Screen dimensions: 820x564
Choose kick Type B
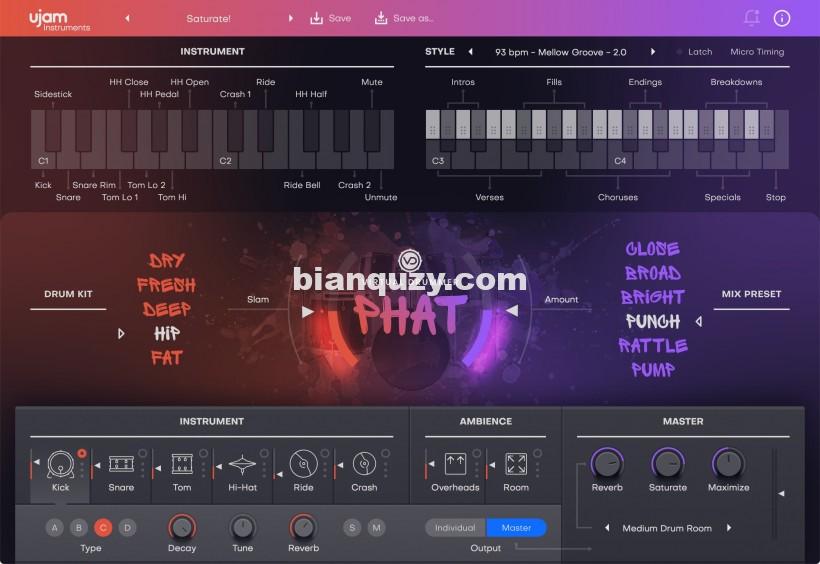(x=79, y=527)
